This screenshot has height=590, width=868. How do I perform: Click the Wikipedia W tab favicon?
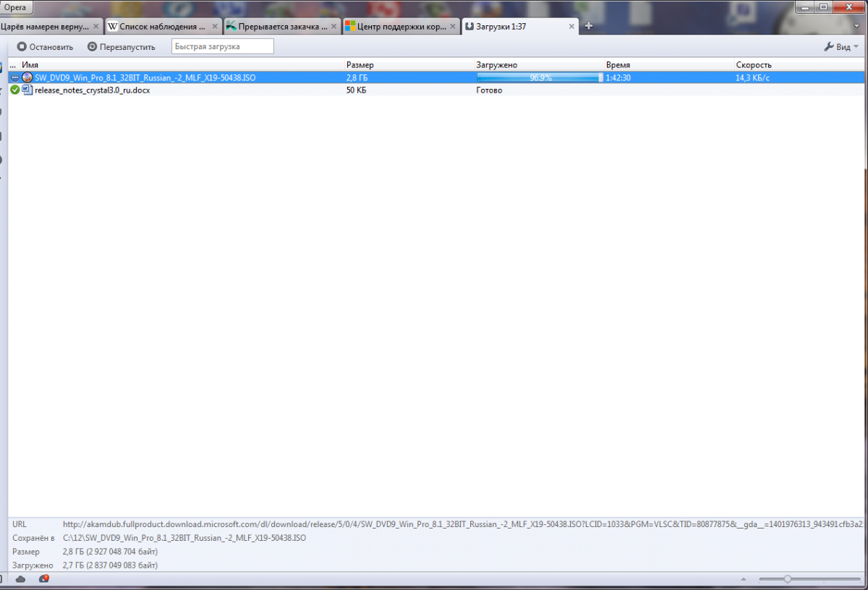(113, 27)
